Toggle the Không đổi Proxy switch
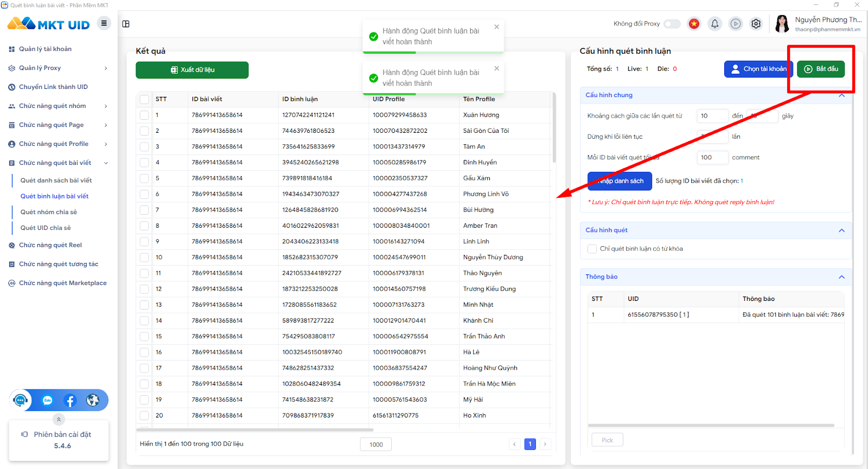Screen dimensions: 868x469 (672, 24)
